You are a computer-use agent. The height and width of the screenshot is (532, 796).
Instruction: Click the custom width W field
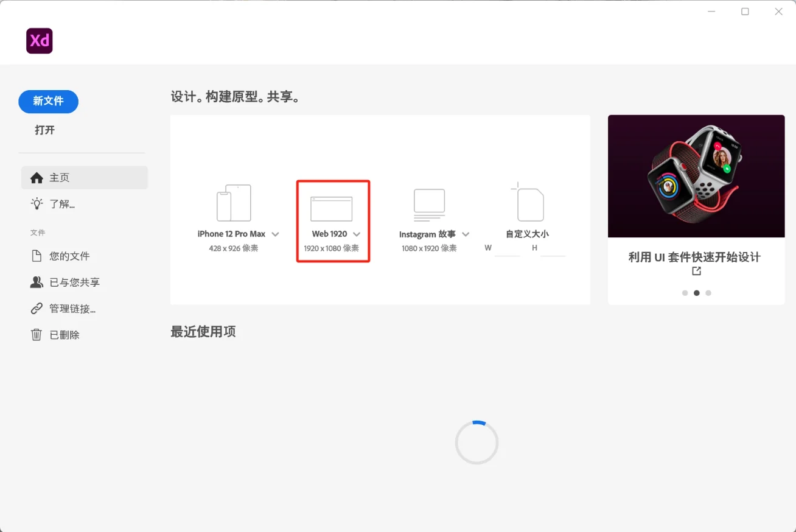[x=508, y=248]
